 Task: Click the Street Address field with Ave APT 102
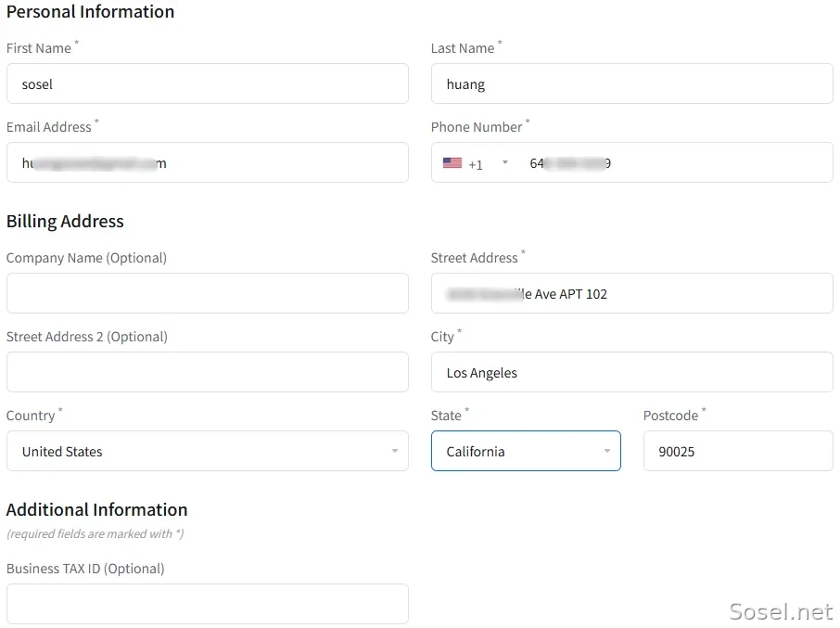coord(631,293)
